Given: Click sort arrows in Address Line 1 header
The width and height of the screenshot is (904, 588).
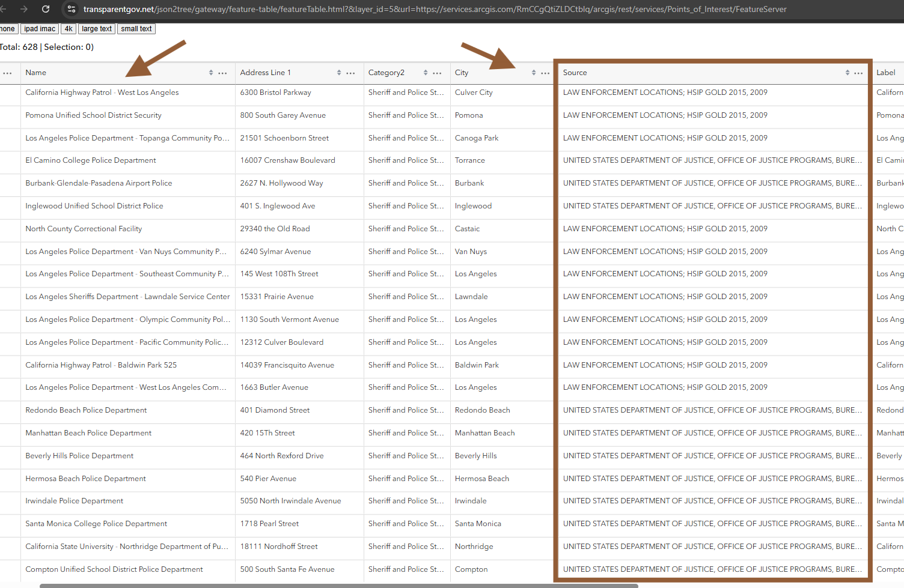Looking at the screenshot, I should pyautogui.click(x=339, y=73).
